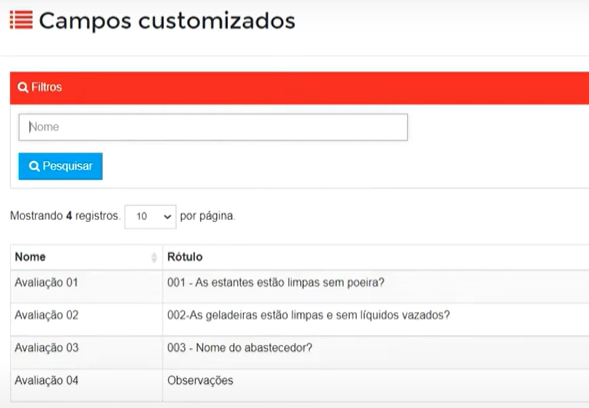Click the red list icon beside Campos customizados
This screenshot has height=408, width=589.
click(21, 20)
